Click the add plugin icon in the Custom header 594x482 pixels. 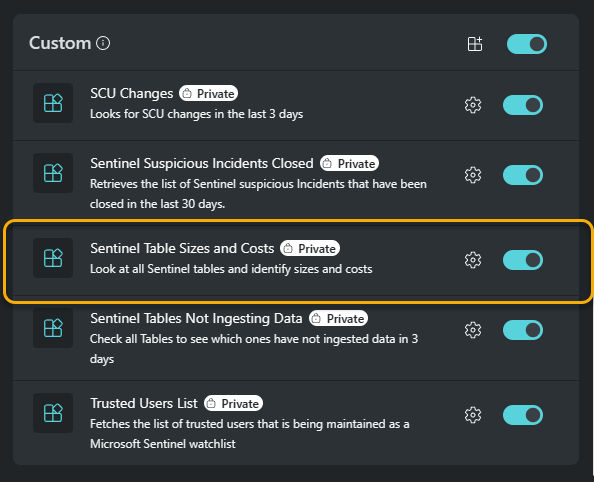(475, 44)
